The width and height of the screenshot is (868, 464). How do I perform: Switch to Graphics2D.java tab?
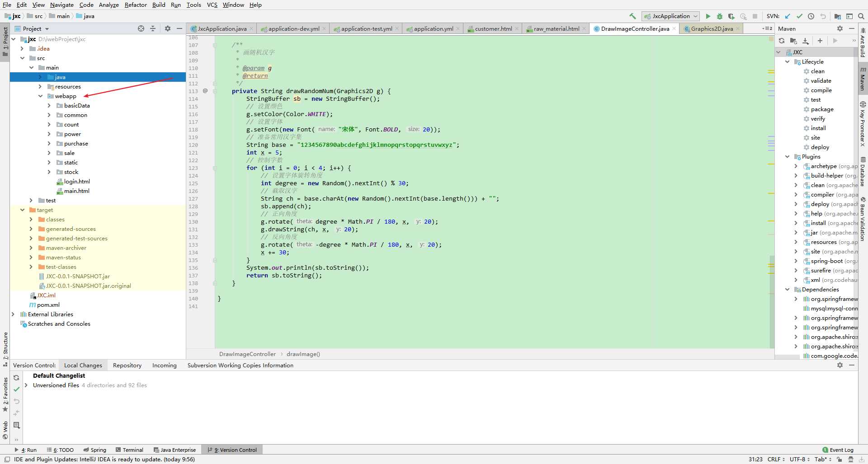pyautogui.click(x=712, y=28)
